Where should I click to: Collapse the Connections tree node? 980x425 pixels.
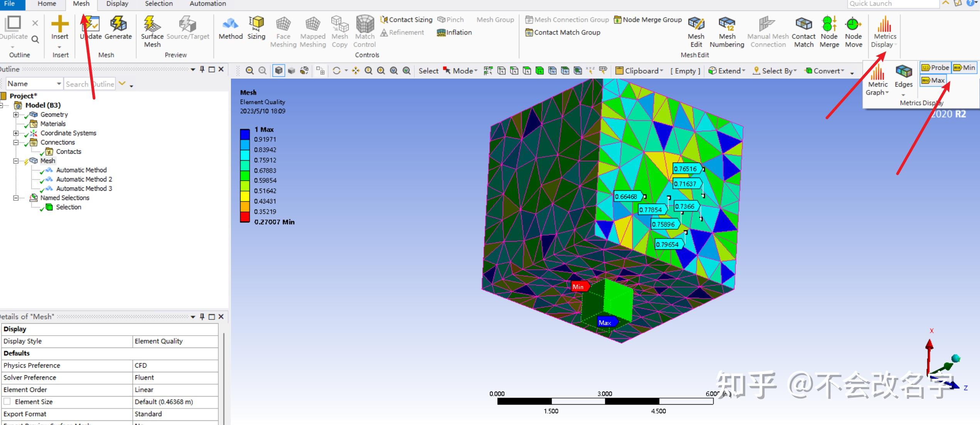tap(16, 142)
